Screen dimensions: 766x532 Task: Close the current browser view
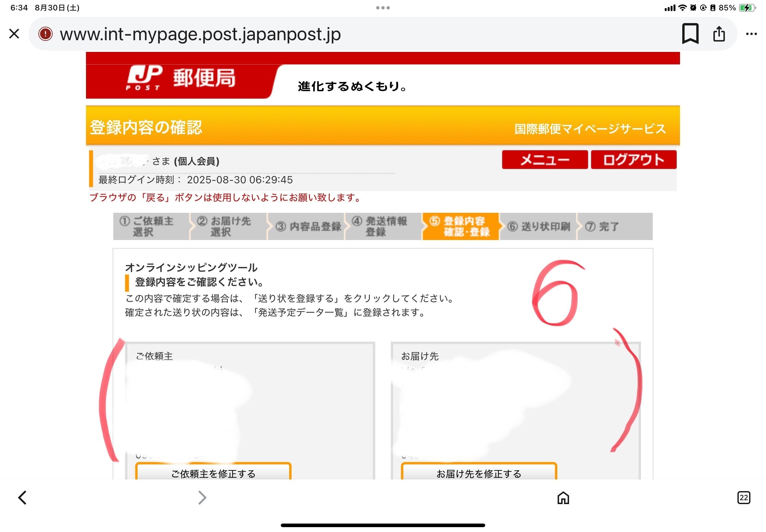point(14,34)
